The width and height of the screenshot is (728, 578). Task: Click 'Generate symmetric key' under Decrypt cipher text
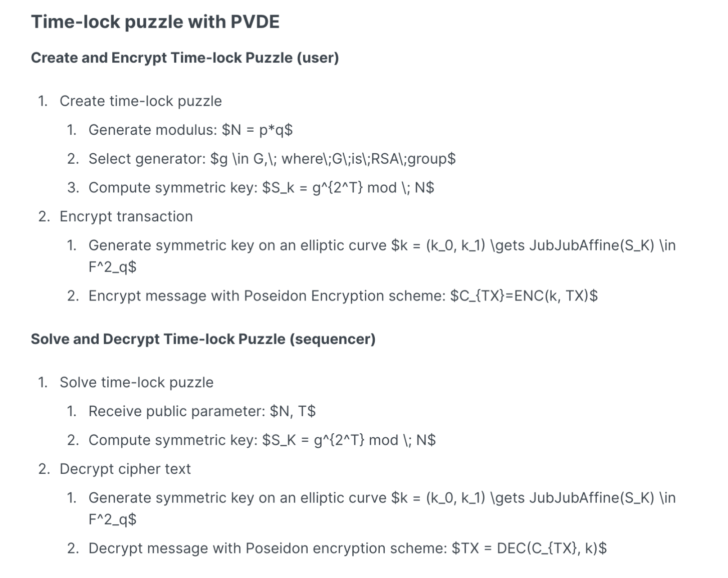click(x=171, y=498)
